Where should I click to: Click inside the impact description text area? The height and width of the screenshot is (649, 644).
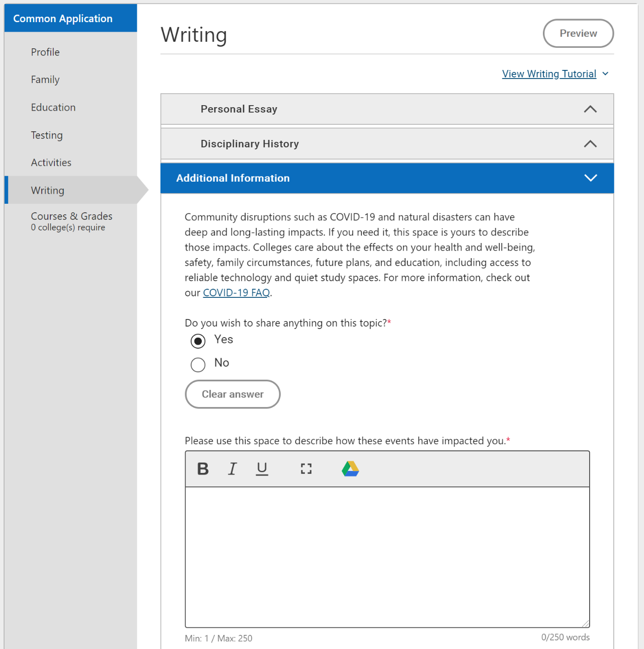(387, 557)
